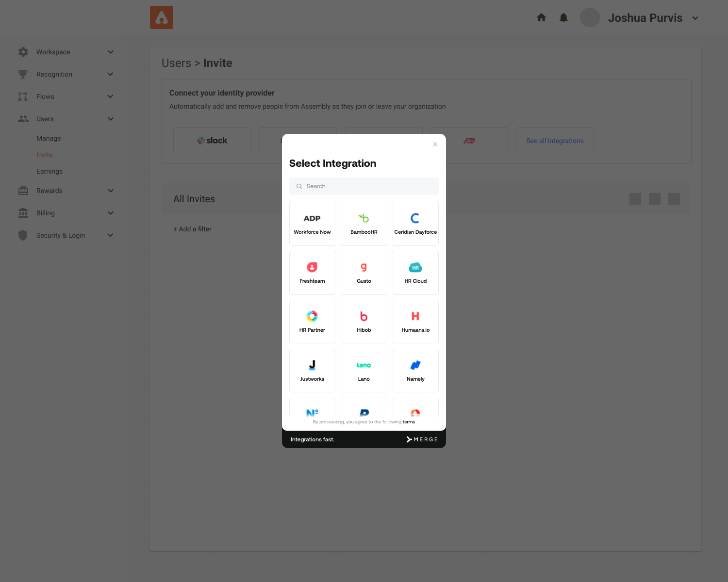Choose the Hibob integration
Screen dimensions: 728x582
click(364, 322)
